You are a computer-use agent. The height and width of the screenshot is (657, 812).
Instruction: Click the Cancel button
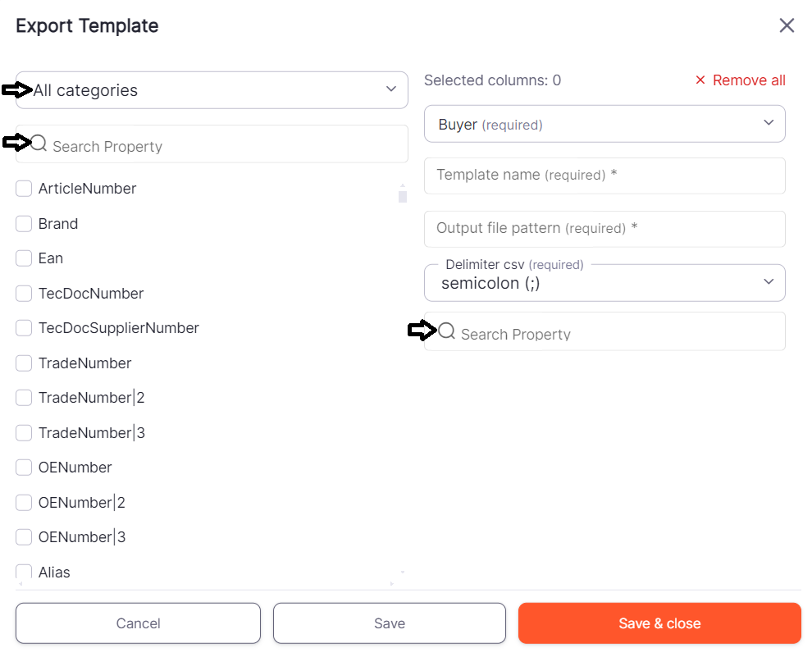pos(138,623)
